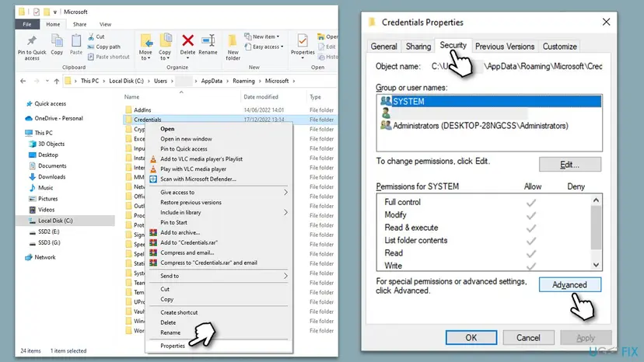Image resolution: width=644 pixels, height=362 pixels.
Task: Switch to Sharing tab in Properties
Action: tap(418, 47)
